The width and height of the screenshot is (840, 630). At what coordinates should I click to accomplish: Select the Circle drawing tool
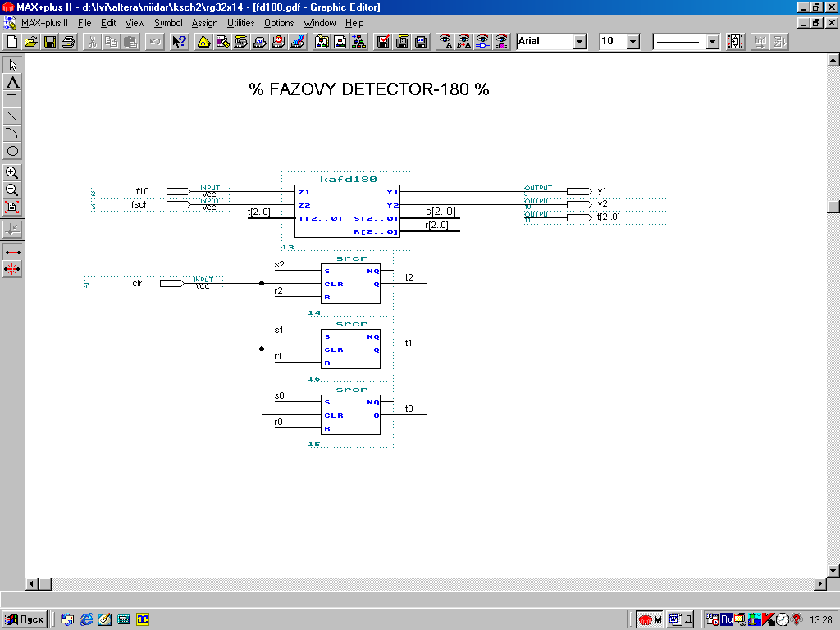click(13, 151)
